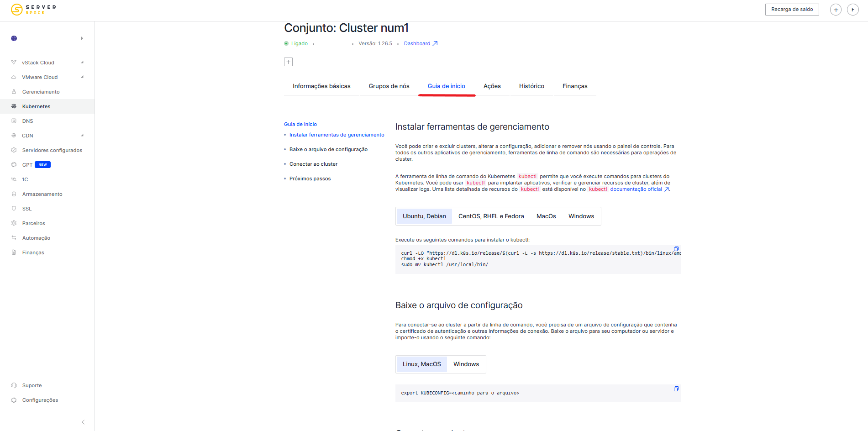Switch to Ações tab

[492, 86]
